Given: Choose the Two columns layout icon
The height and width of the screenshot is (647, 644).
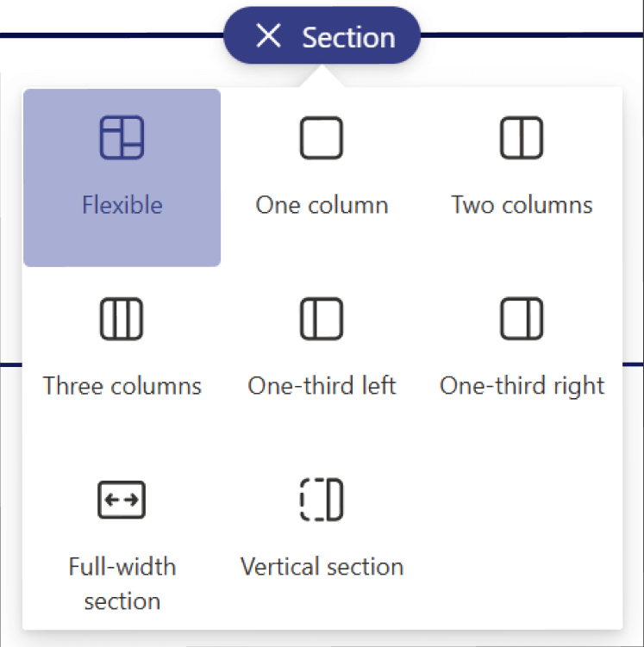Looking at the screenshot, I should pos(522,138).
